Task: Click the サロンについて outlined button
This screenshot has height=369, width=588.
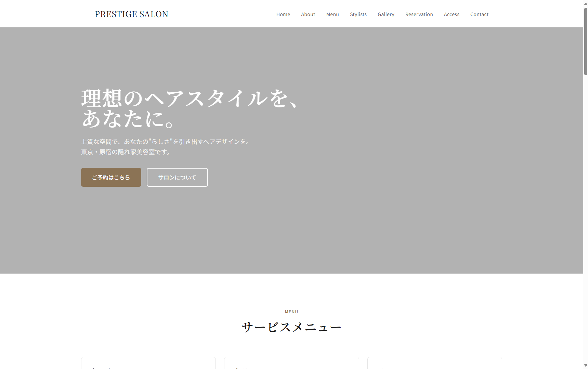Action: 177,177
